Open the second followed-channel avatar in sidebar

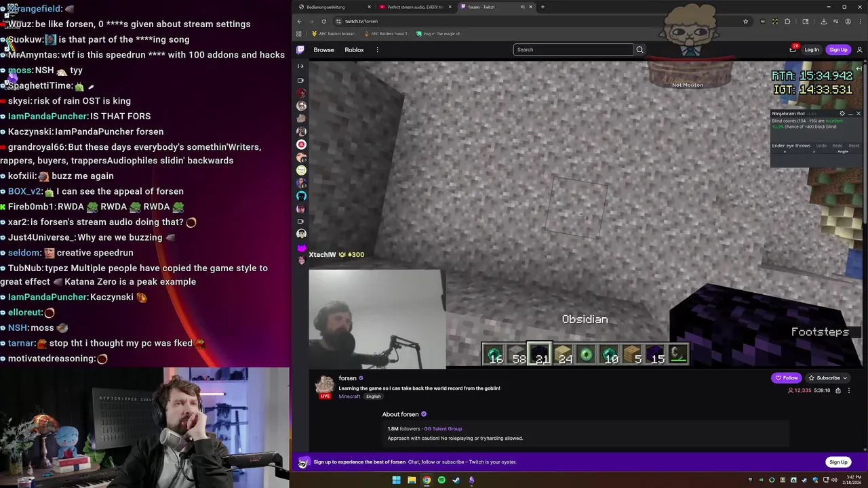pos(301,106)
